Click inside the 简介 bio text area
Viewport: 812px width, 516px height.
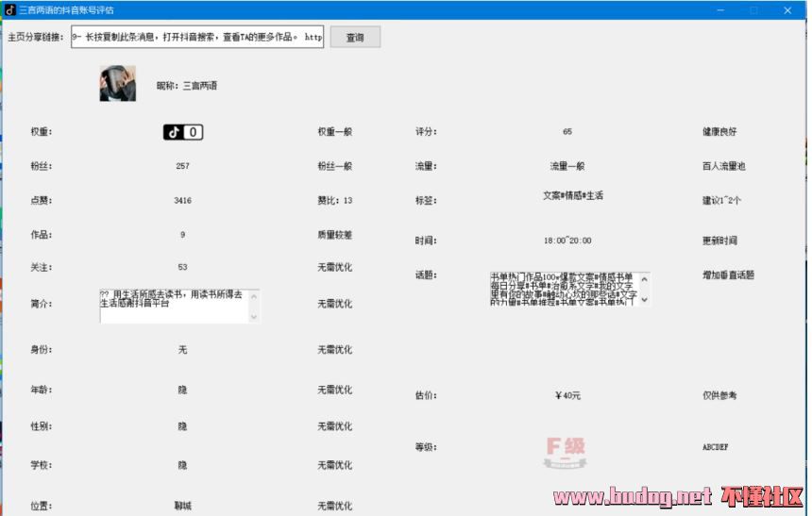coord(172,306)
